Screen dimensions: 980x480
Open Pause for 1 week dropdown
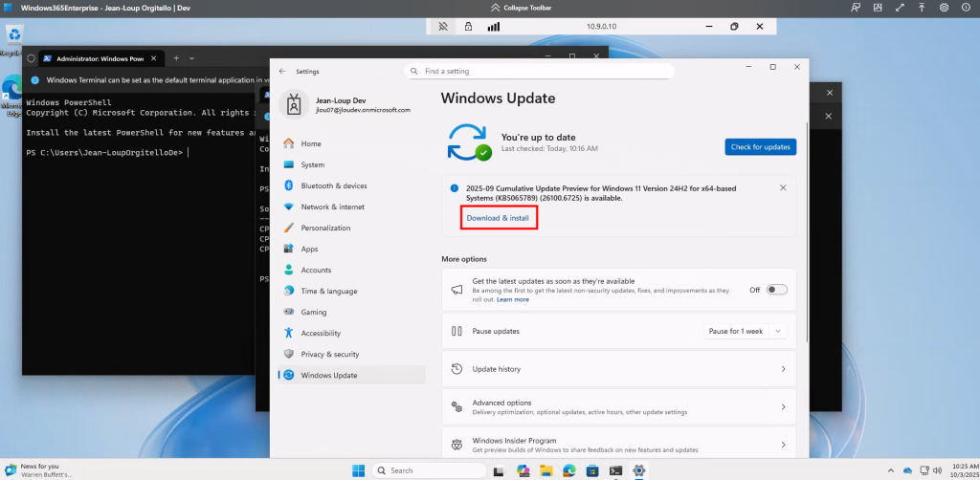[745, 331]
